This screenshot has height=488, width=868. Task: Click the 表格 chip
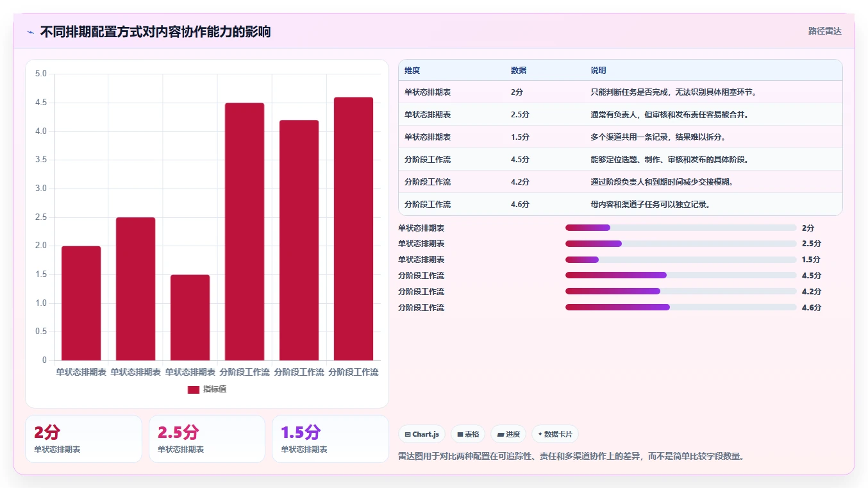[468, 434]
